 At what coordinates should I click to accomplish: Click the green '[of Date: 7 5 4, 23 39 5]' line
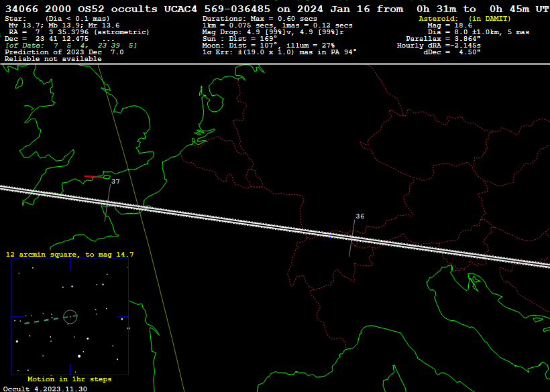pyautogui.click(x=71, y=46)
